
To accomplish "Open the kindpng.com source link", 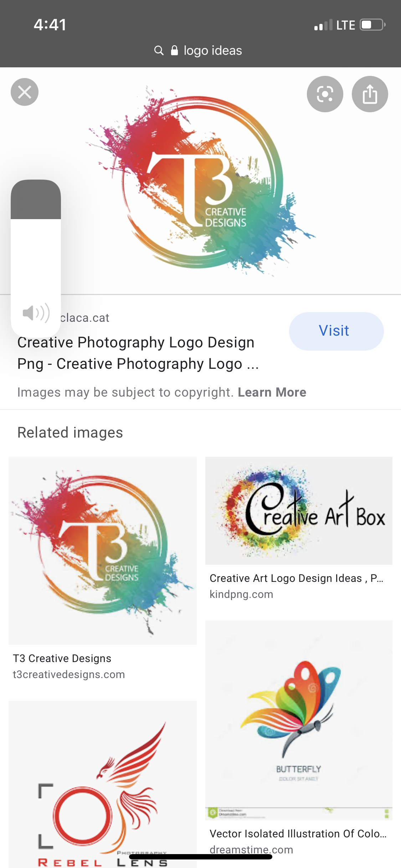I will [x=241, y=594].
